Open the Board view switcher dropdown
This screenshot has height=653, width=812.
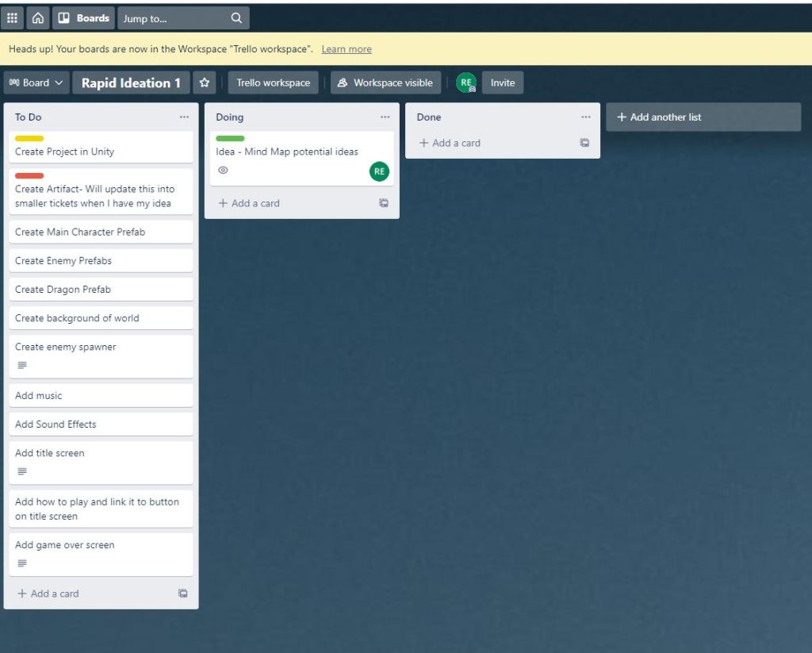tap(36, 83)
